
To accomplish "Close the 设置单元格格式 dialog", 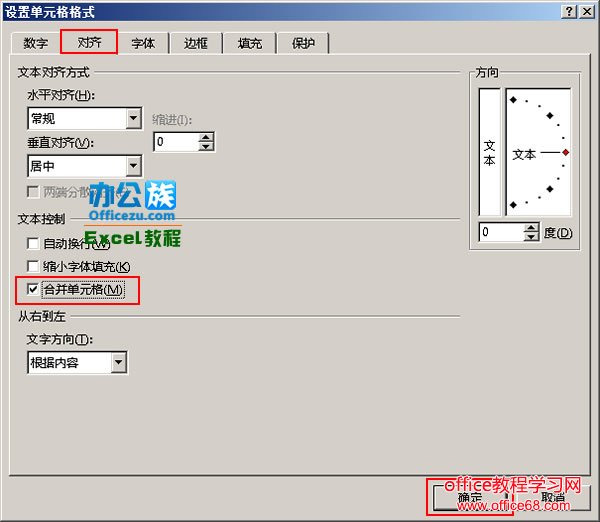I will [587, 12].
